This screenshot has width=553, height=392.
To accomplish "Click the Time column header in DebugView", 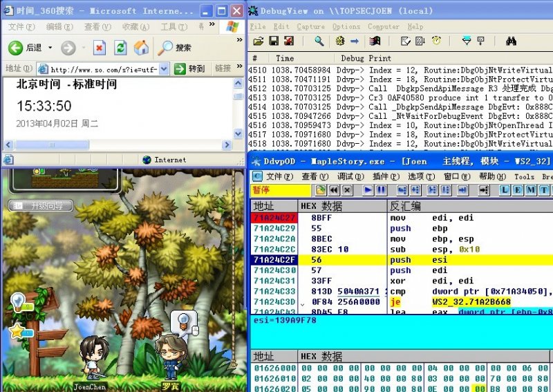I will point(285,58).
